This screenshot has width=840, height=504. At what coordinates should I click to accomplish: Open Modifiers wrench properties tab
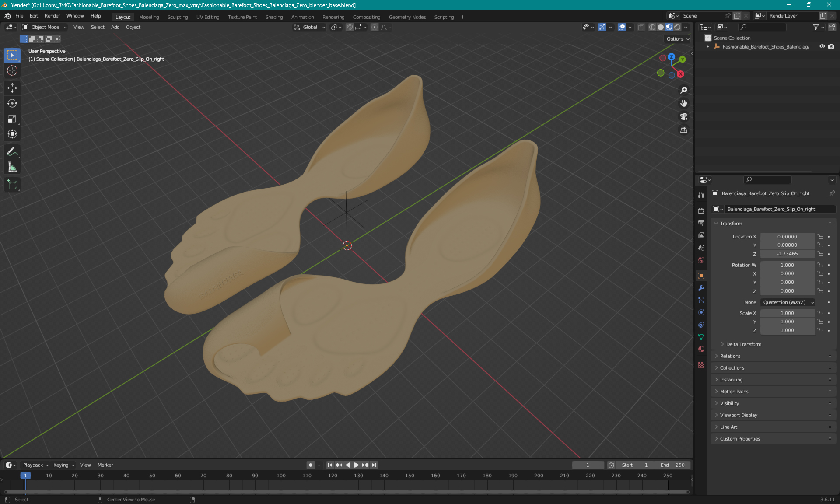click(701, 288)
